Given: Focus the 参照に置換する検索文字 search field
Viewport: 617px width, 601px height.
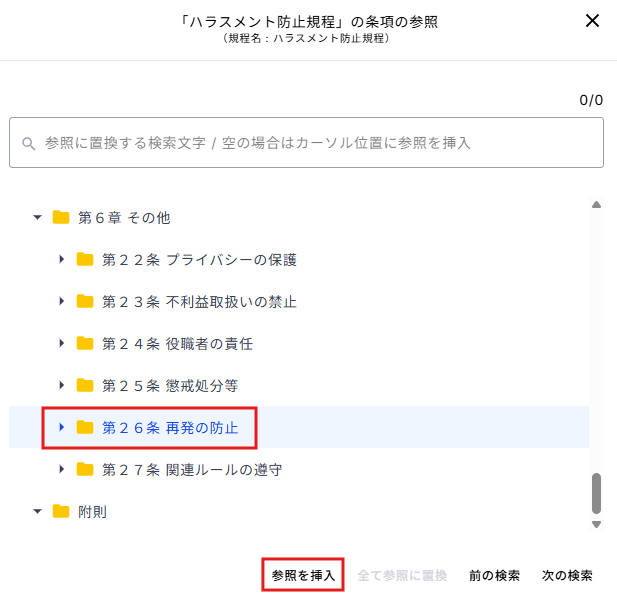Looking at the screenshot, I should (307, 142).
